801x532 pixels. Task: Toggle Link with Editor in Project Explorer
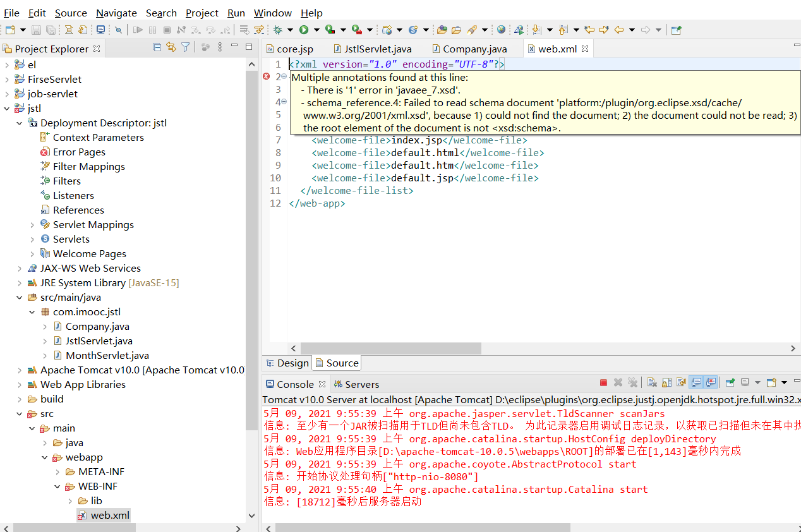171,47
